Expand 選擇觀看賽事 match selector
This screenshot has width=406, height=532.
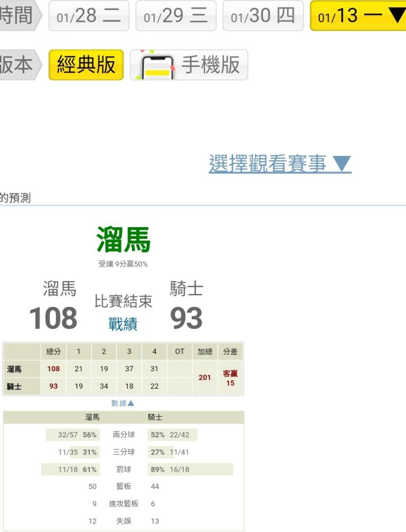pyautogui.click(x=280, y=163)
